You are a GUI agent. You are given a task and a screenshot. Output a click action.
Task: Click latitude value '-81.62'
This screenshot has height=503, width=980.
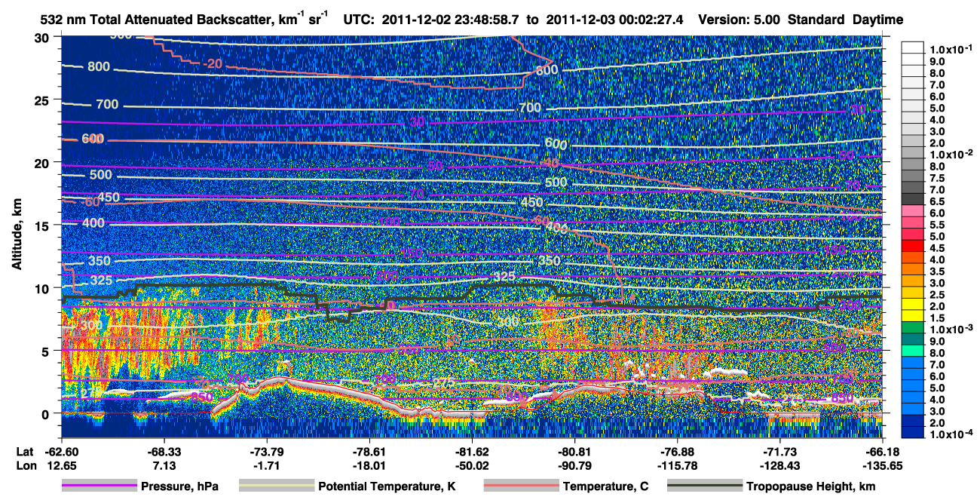coord(472,452)
